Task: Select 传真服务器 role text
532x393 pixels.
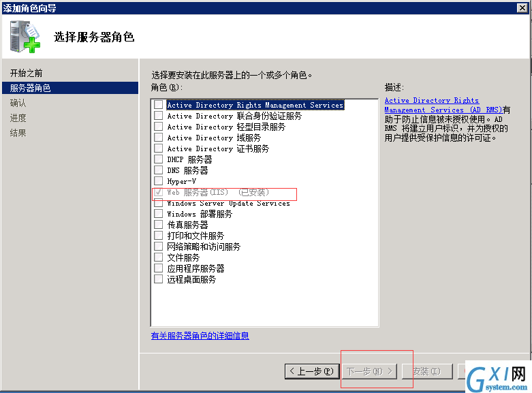Action: [187, 225]
